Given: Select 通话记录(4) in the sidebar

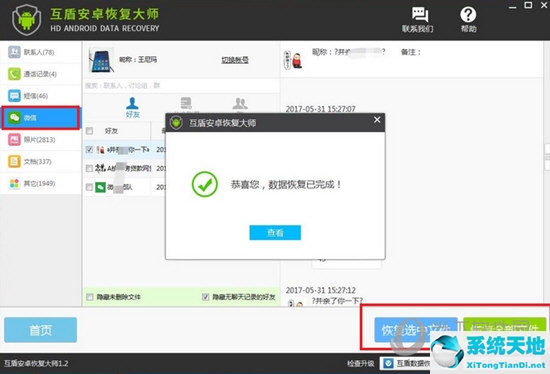Looking at the screenshot, I should tap(40, 74).
